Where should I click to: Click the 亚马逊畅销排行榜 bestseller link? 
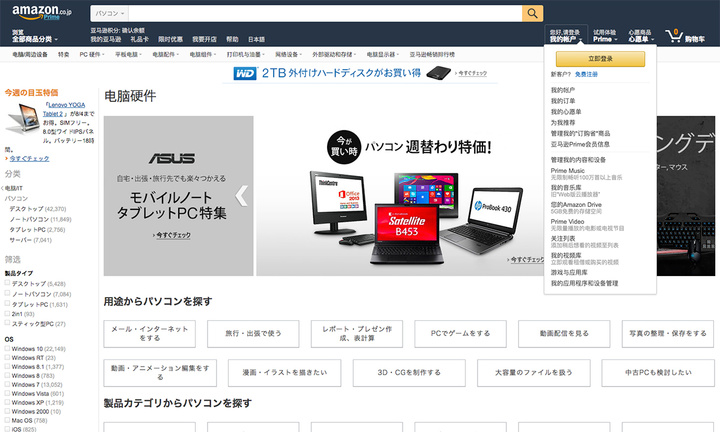tap(432, 54)
